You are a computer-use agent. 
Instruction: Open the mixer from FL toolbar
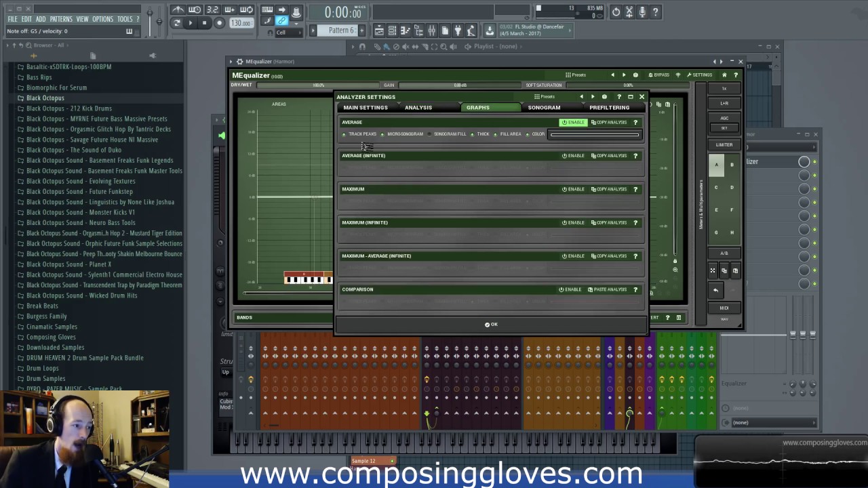pyautogui.click(x=431, y=30)
